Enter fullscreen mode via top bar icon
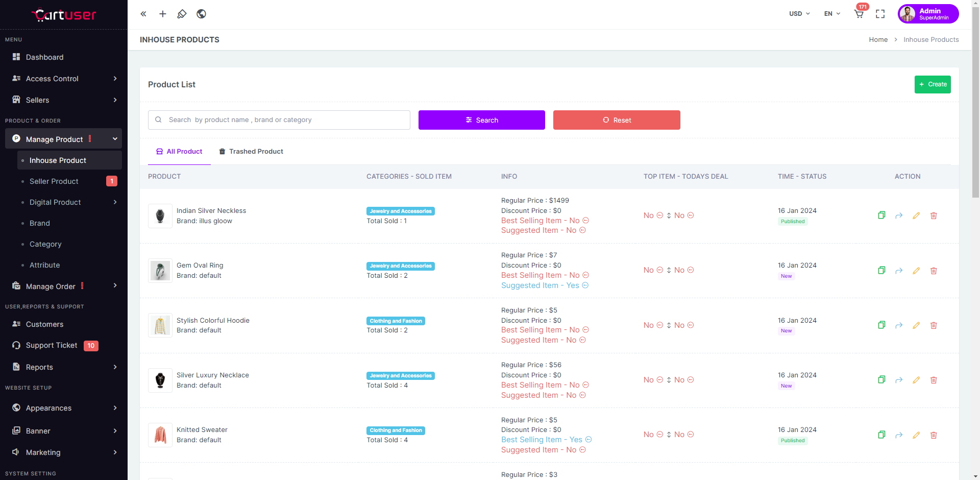This screenshot has height=480, width=980. coord(880,14)
